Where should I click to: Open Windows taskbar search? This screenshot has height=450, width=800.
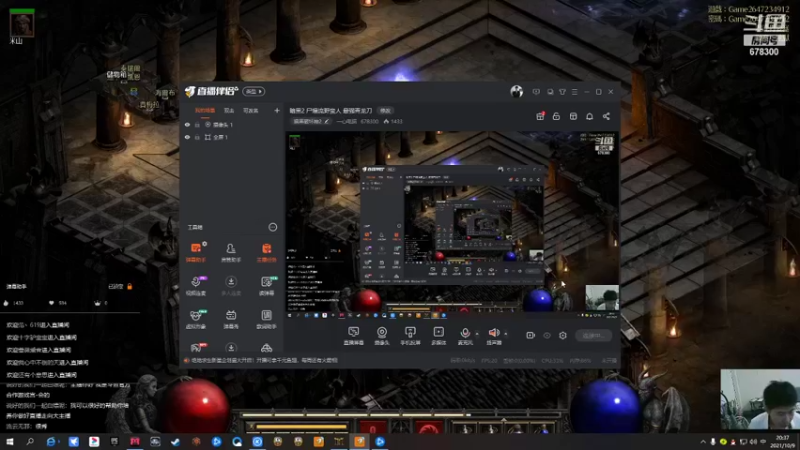pos(30,442)
